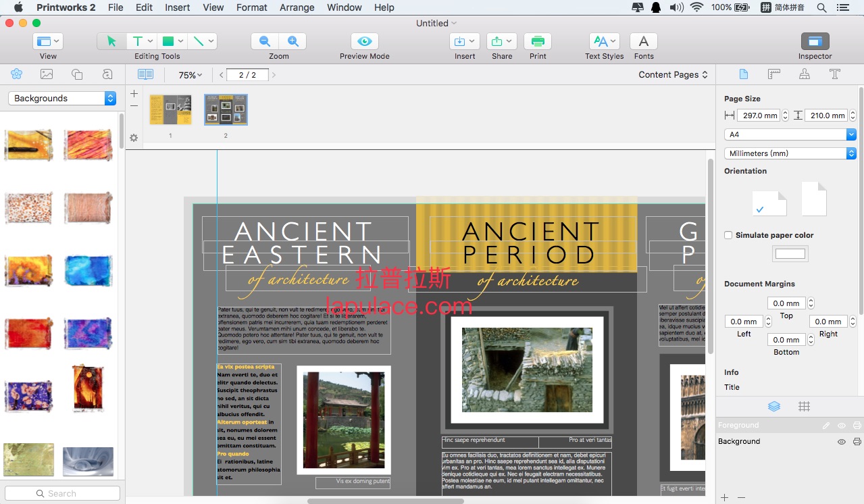The image size is (864, 504).
Task: Click the Top margin stepper
Action: click(x=811, y=303)
